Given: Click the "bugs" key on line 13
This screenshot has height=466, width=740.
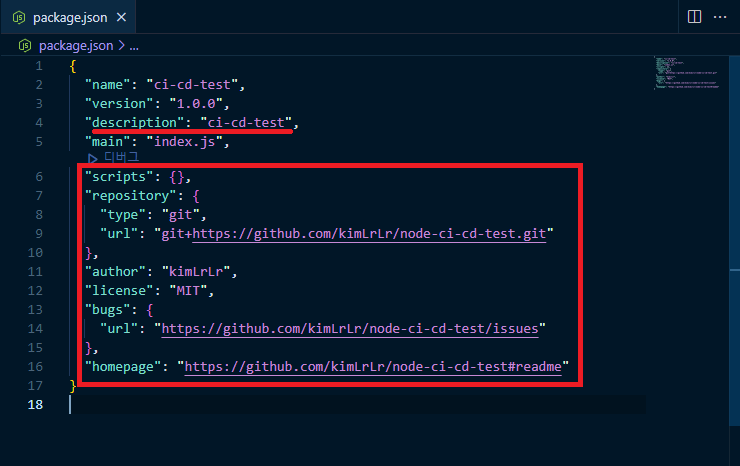Looking at the screenshot, I should pyautogui.click(x=108, y=310).
